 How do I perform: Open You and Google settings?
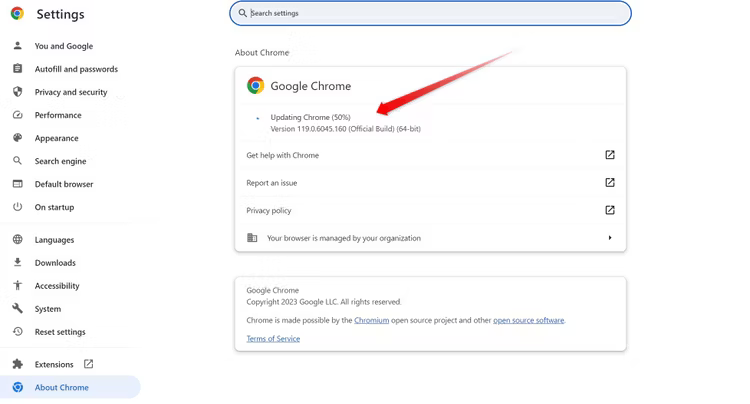(63, 46)
